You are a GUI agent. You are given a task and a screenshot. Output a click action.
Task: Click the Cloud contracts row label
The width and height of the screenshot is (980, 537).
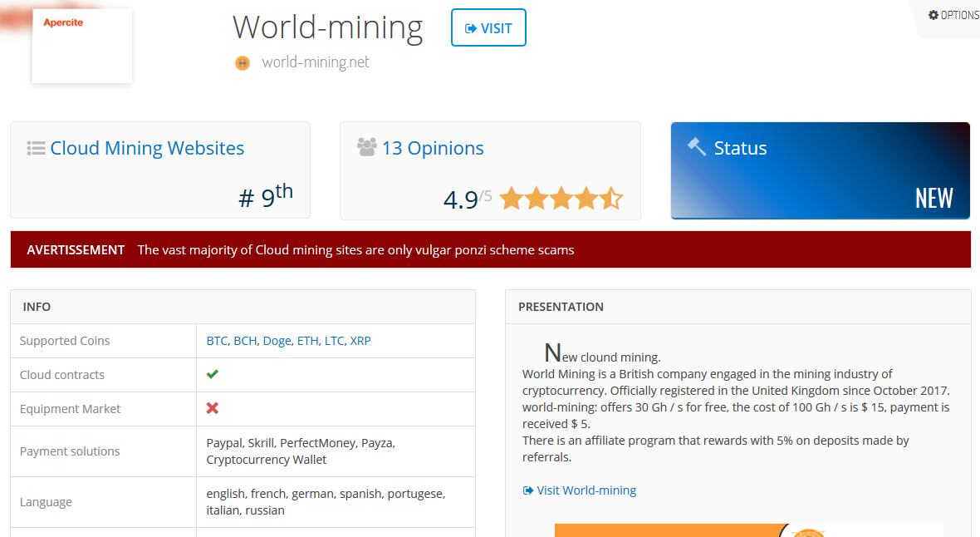click(62, 375)
